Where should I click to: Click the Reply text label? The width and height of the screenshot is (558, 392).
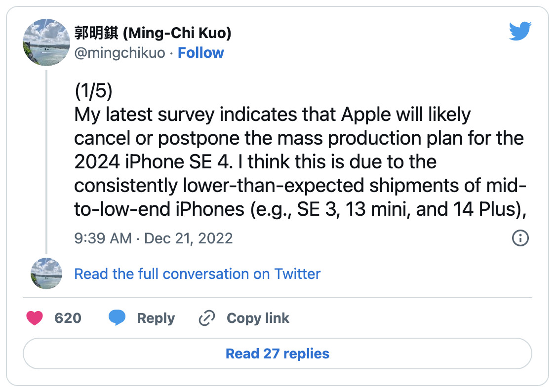(156, 318)
